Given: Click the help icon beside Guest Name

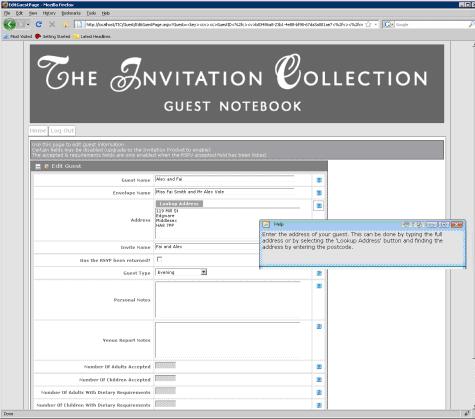Looking at the screenshot, I should [x=319, y=180].
